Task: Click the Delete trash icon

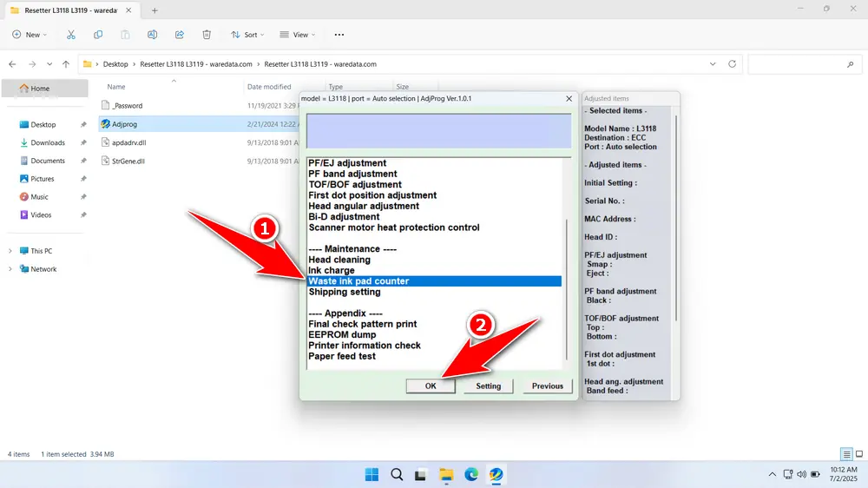Action: [207, 35]
